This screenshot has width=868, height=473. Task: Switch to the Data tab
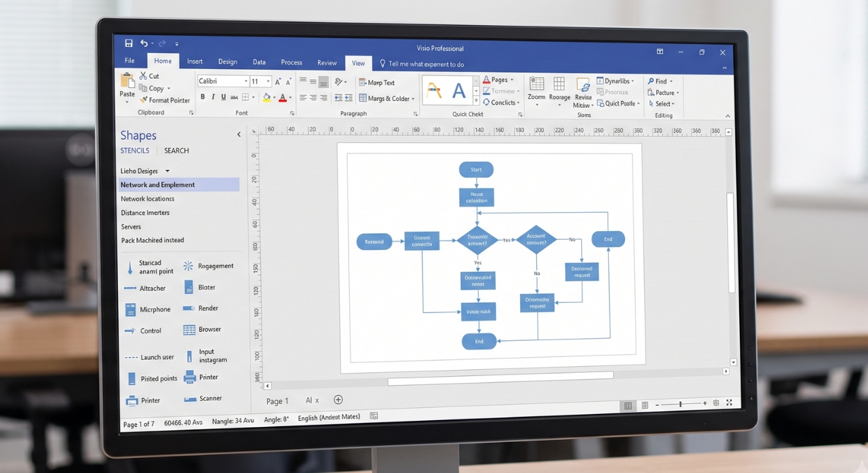click(x=259, y=62)
